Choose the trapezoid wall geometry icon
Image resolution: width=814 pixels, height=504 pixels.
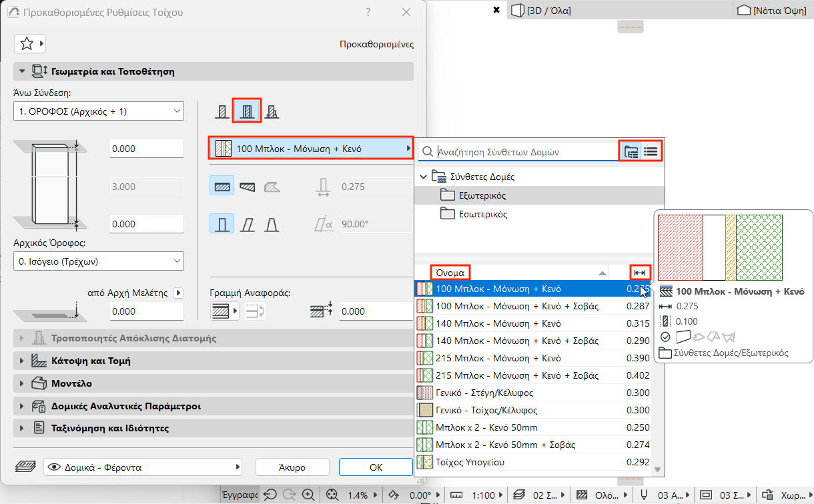247,187
